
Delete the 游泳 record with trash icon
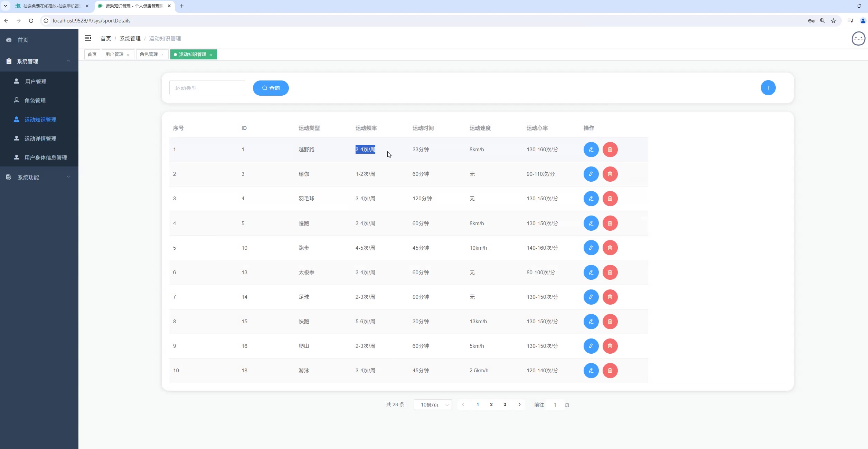pos(610,371)
